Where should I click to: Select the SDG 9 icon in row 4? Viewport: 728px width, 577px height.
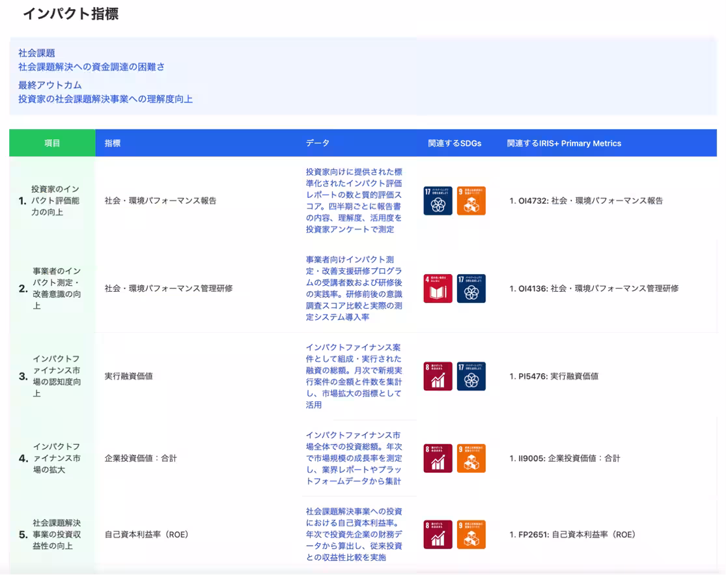(471, 458)
